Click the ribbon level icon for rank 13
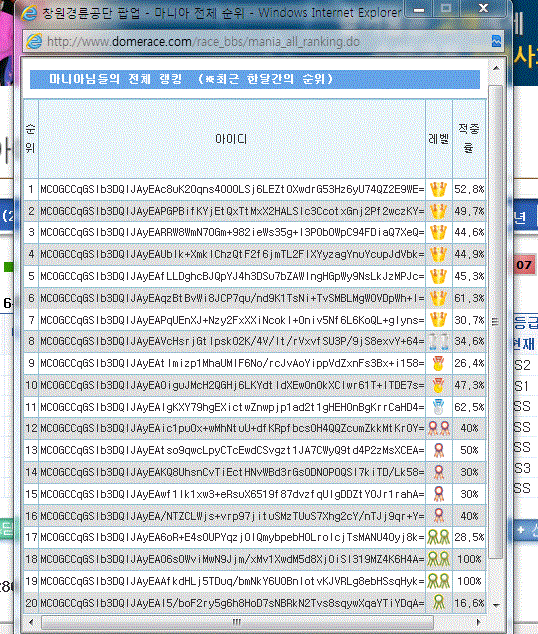The image size is (538, 634). click(439, 450)
